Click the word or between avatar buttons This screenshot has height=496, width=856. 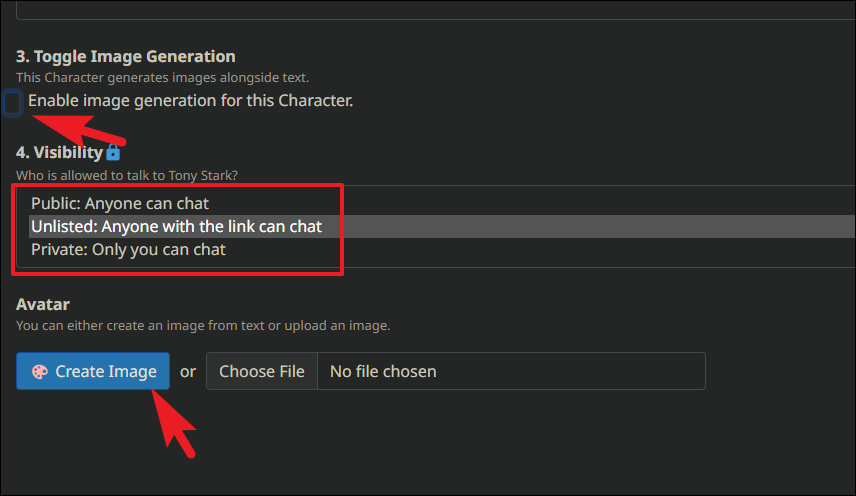point(188,372)
